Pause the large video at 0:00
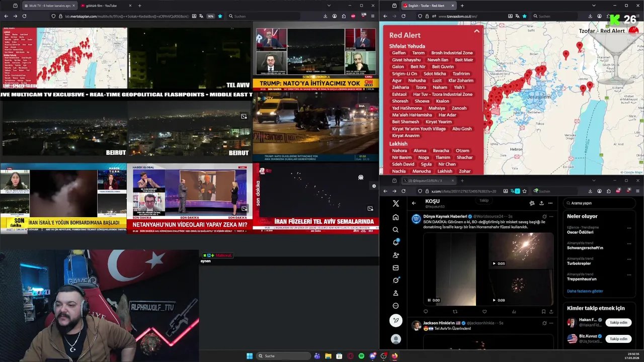644x362 pixels. click(x=429, y=300)
